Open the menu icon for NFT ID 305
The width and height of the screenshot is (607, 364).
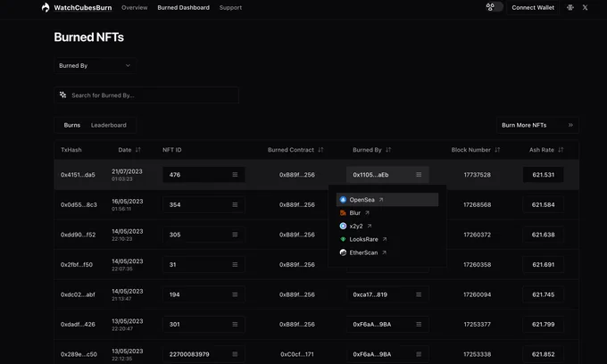pos(235,235)
